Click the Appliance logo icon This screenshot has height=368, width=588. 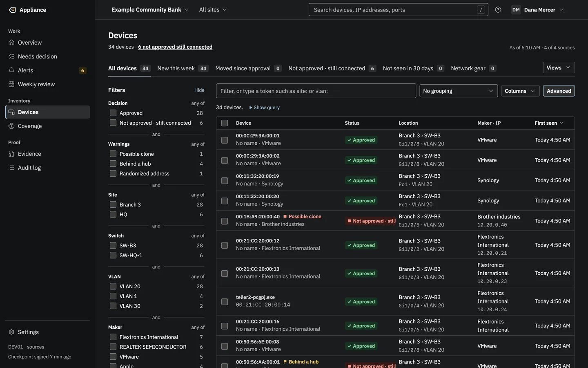12,10
